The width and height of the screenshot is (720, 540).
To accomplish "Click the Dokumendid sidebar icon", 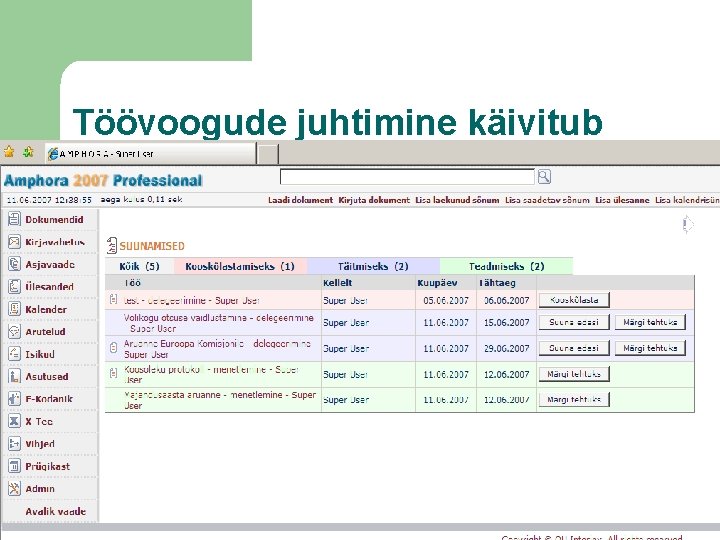I will click(14, 219).
